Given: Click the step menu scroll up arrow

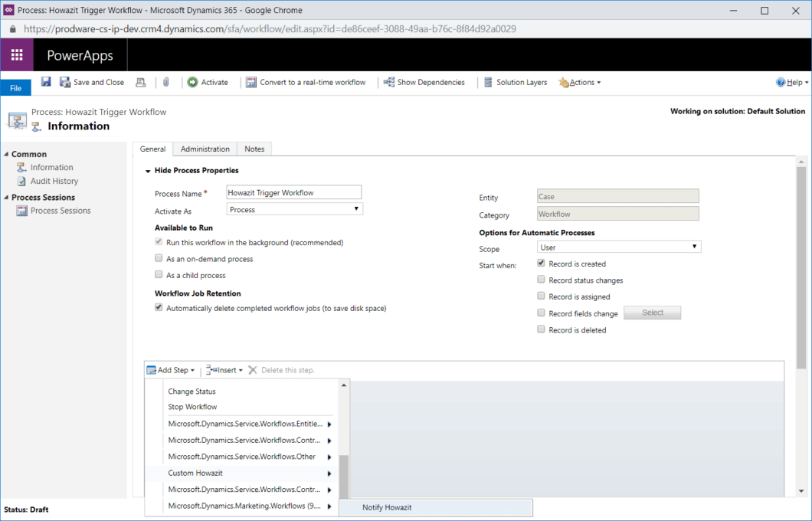Looking at the screenshot, I should (x=344, y=385).
